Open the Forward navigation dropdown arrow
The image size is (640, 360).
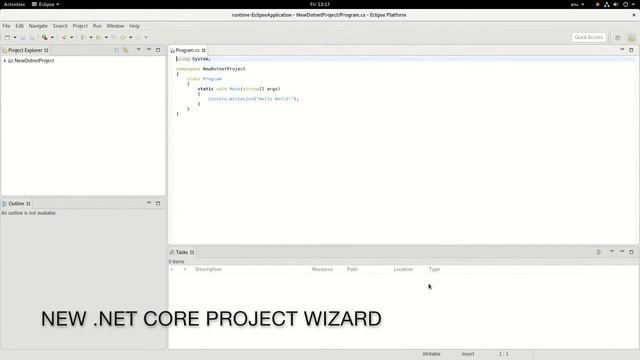146,37
